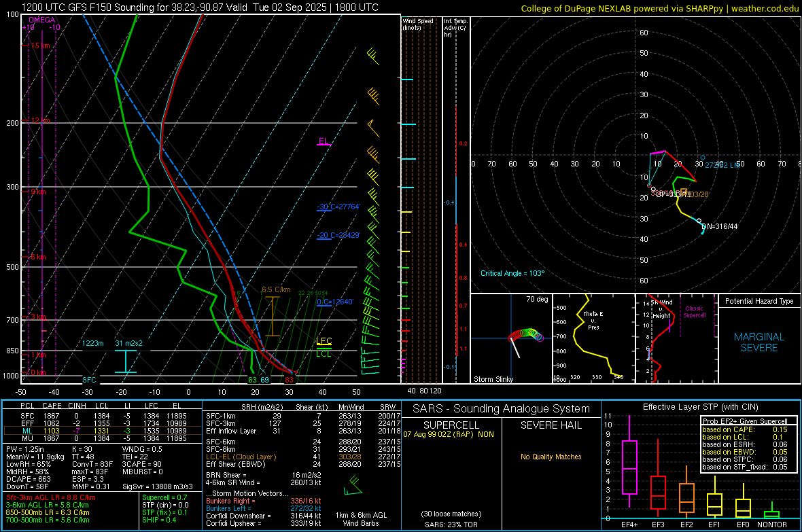Click the No Quality Matches hail text
Screen dimensions: 802x532
coord(551,457)
